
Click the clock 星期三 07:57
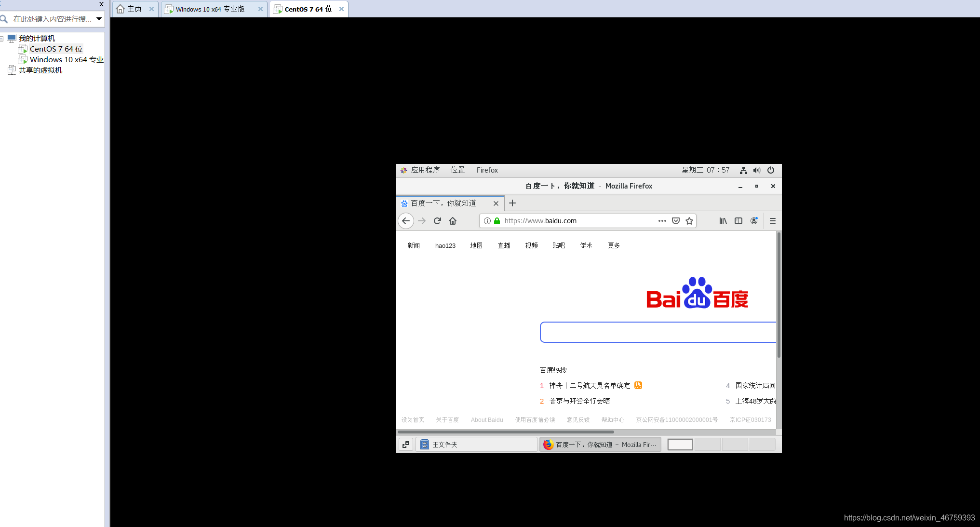tap(705, 170)
